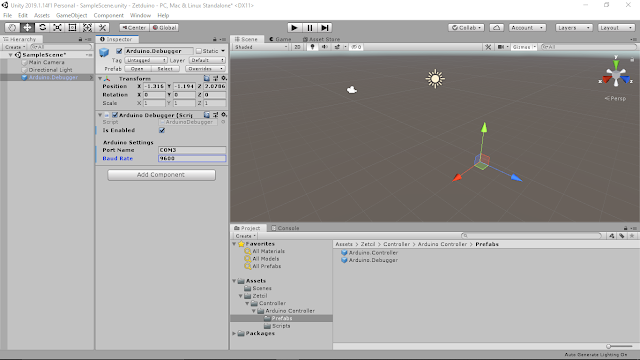Open the Layers dropdown
This screenshot has width=640, height=360.
pyautogui.click(x=574, y=28)
